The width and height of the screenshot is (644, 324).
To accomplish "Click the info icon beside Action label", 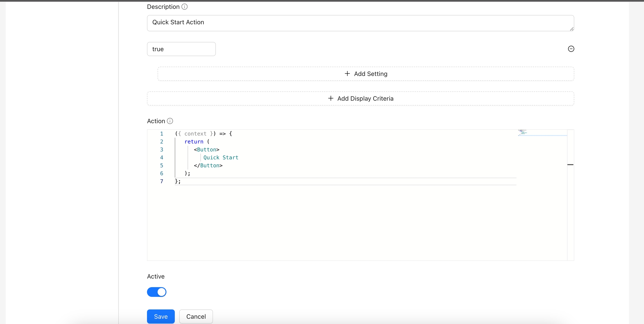I will tap(170, 121).
